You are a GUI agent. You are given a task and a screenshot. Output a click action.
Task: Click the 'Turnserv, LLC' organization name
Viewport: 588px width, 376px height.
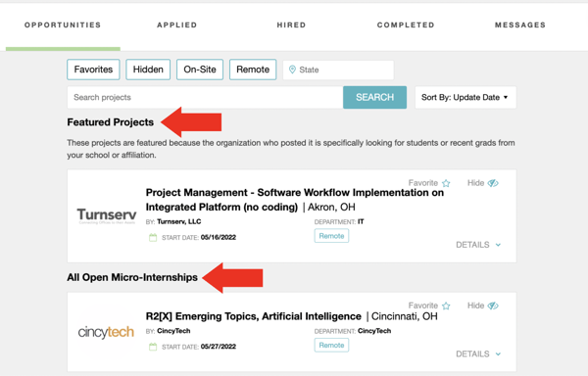pyautogui.click(x=179, y=221)
